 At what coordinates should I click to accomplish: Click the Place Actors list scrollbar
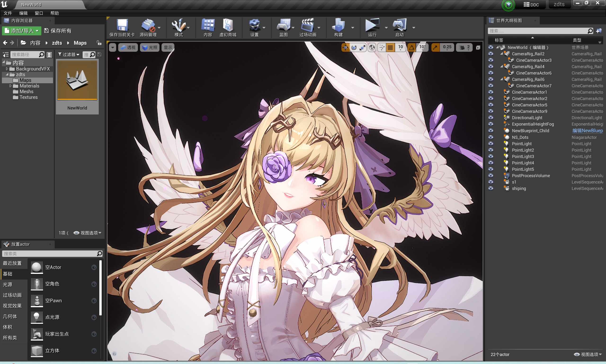coord(100,287)
